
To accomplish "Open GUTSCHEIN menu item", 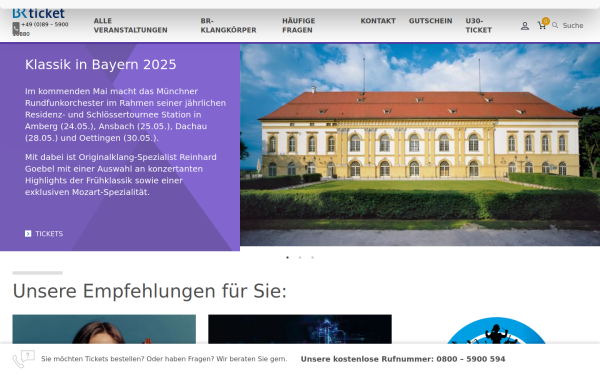I will [x=430, y=21].
